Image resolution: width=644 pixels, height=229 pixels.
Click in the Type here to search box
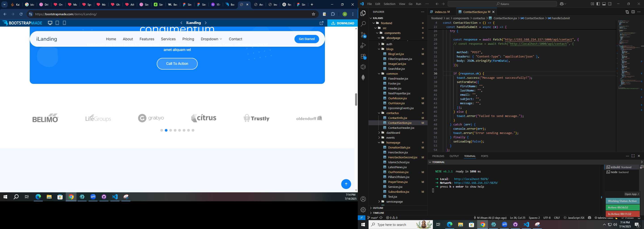[400, 225]
